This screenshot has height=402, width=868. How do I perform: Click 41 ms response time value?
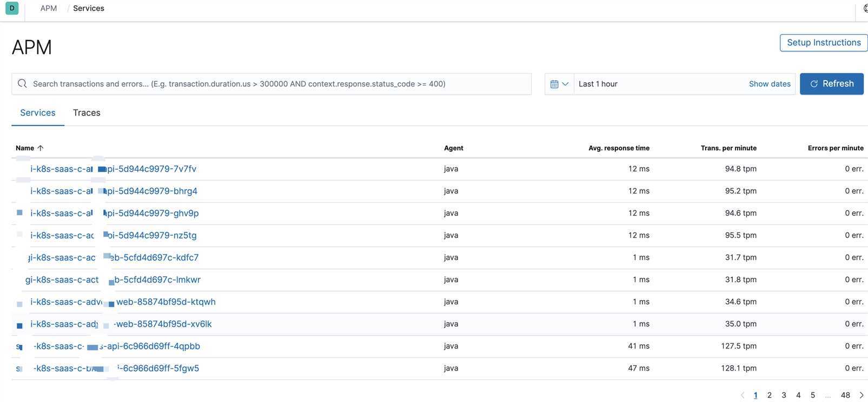pos(639,346)
